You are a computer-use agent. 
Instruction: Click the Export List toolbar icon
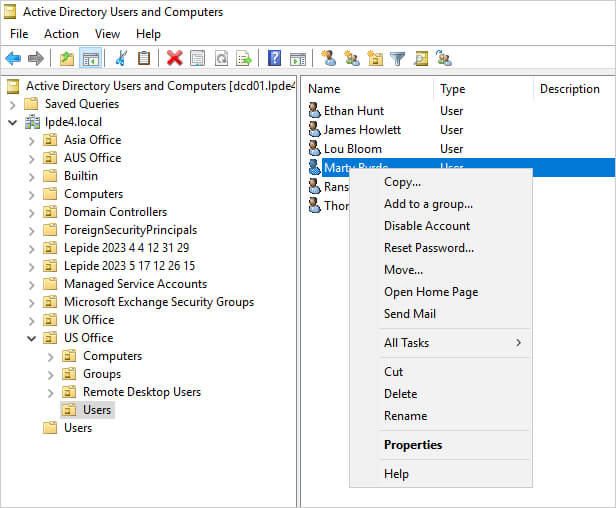coord(244,59)
